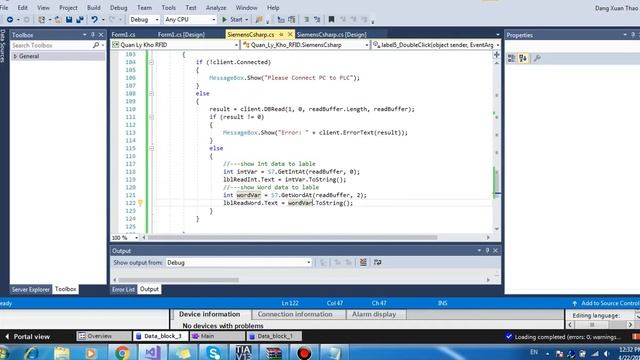Open Data_block_1 in TIA Portal bar
The image size is (640, 360).
tap(273, 336)
